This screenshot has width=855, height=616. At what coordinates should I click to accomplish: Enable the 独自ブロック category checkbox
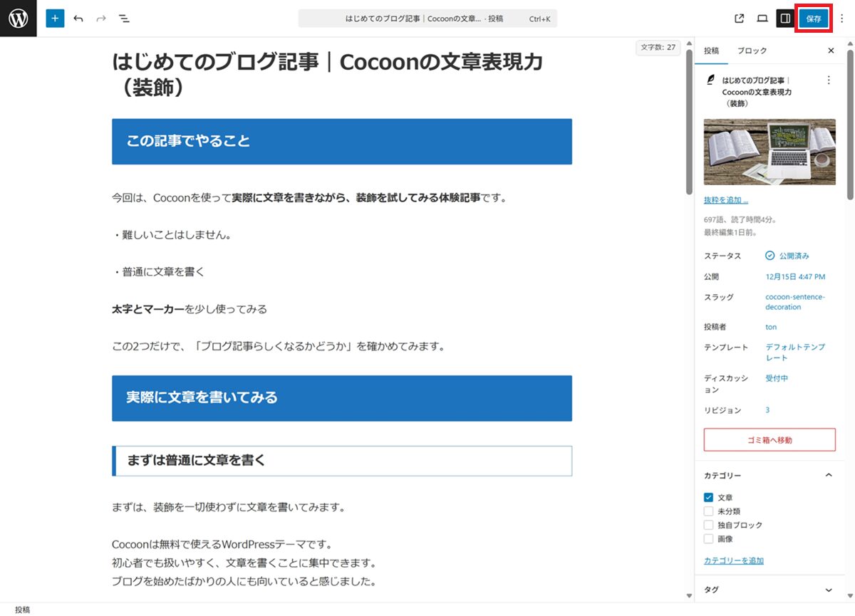(708, 525)
